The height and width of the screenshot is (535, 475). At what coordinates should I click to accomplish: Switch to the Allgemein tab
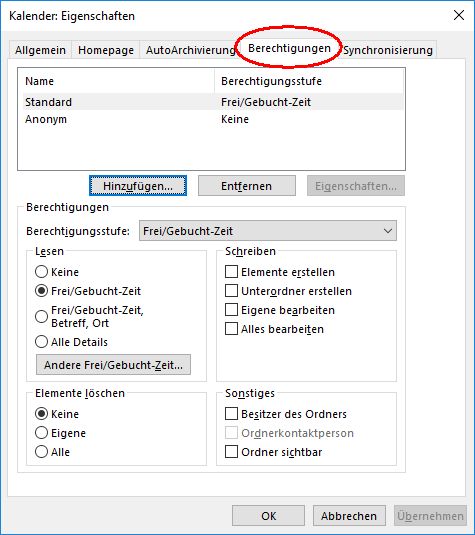tap(40, 50)
